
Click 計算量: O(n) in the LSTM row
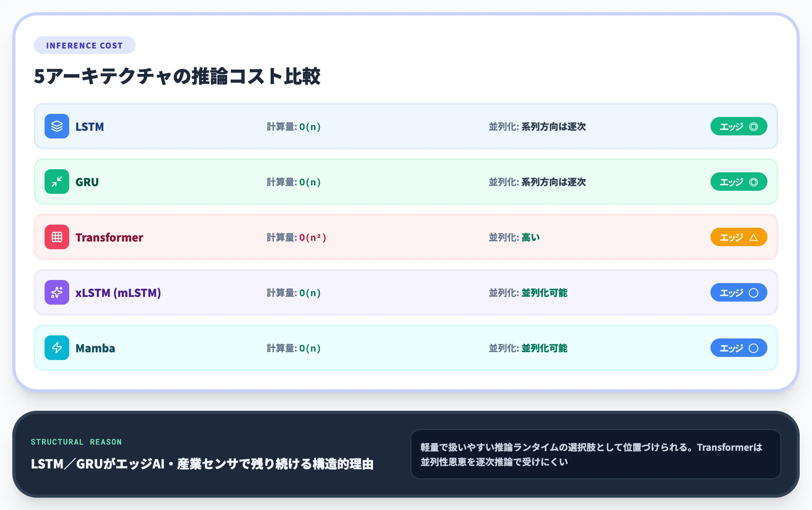[294, 127]
